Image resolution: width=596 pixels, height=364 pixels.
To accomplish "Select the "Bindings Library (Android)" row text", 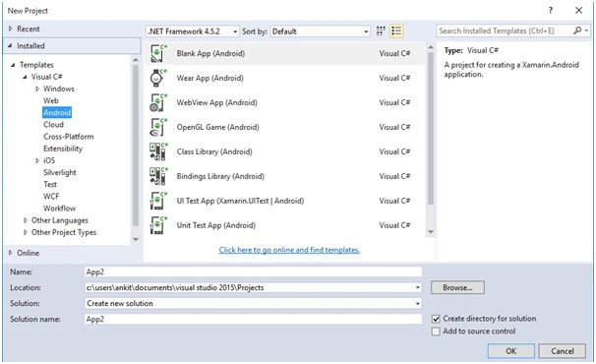I will (x=220, y=176).
